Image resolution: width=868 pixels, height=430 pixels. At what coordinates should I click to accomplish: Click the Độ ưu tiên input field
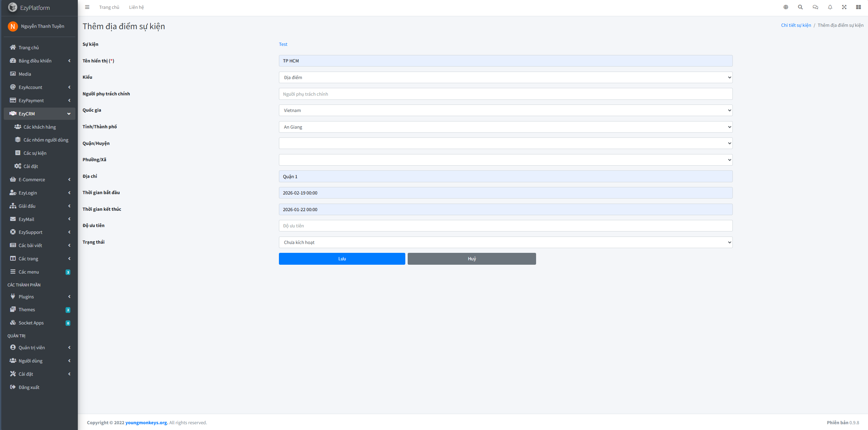(x=506, y=226)
